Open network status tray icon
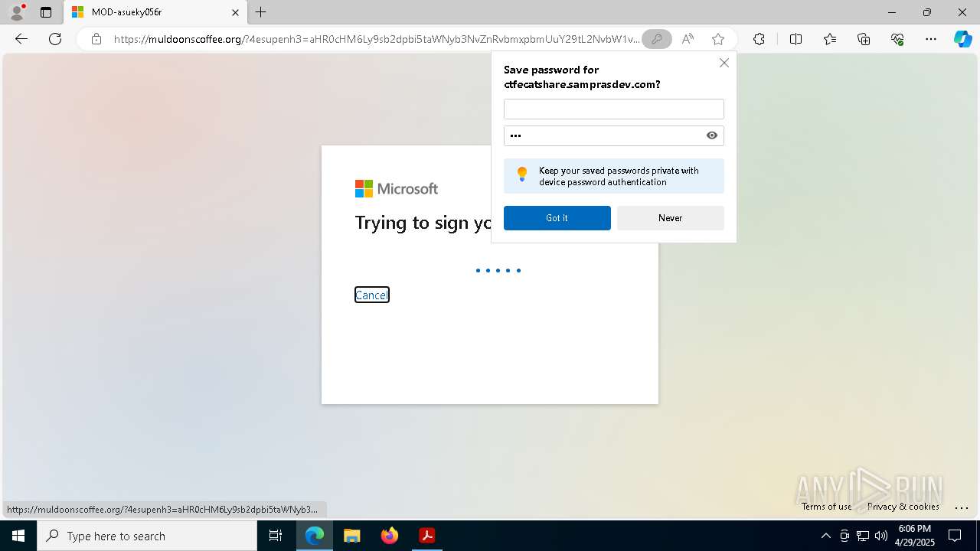Screen dimensions: 980x551 (x=863, y=536)
